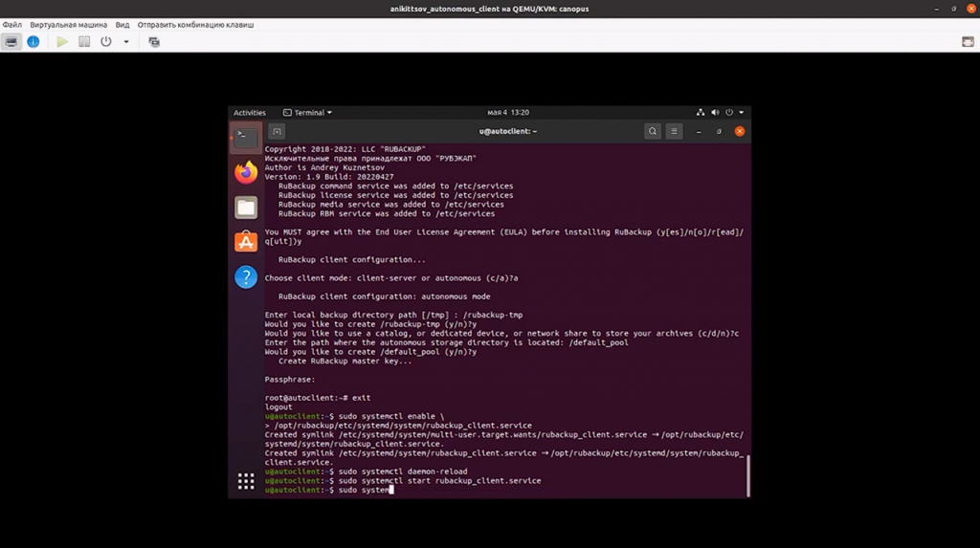This screenshot has width=980, height=548.
Task: Click the network status icon
Action: [x=700, y=113]
